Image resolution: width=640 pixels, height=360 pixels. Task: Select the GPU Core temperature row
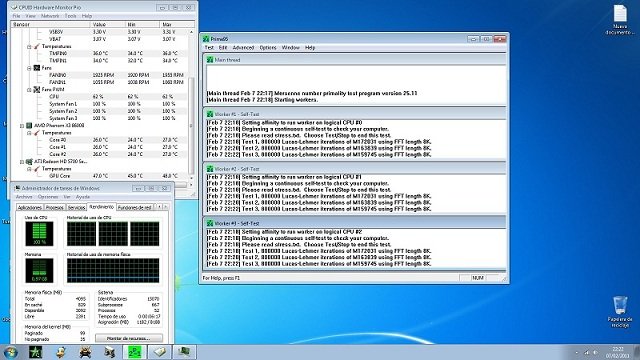100,176
